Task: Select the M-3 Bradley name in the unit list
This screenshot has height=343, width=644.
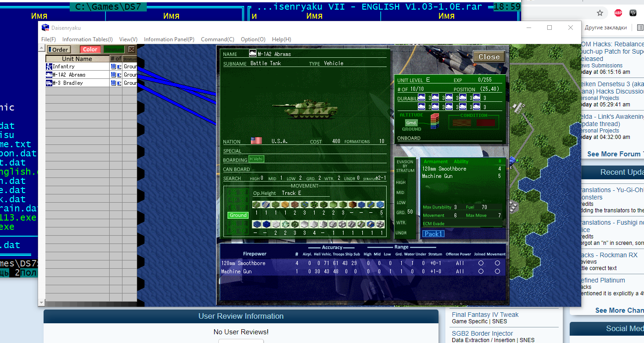Action: [x=68, y=83]
